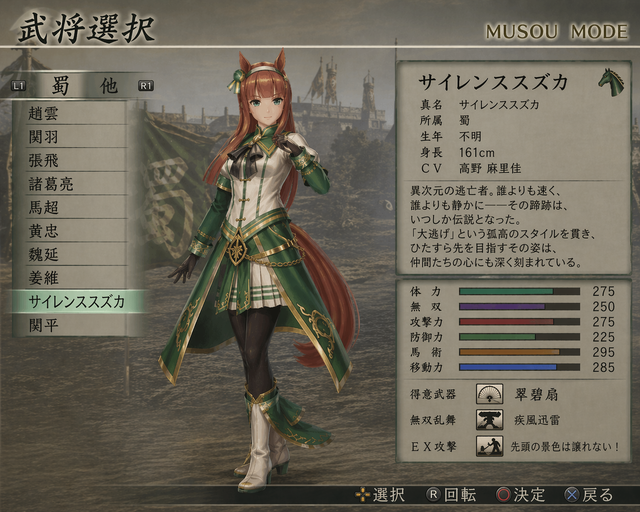Click the highlighted サイレンススズカ list entry
The image size is (640, 512).
tap(78, 302)
